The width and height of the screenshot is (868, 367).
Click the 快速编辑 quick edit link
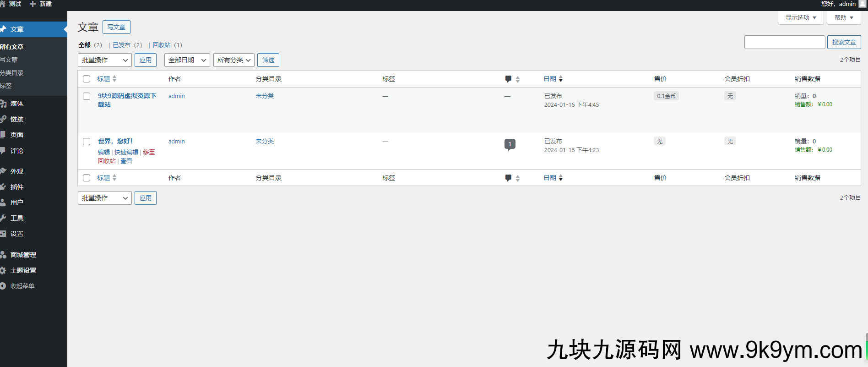click(126, 152)
